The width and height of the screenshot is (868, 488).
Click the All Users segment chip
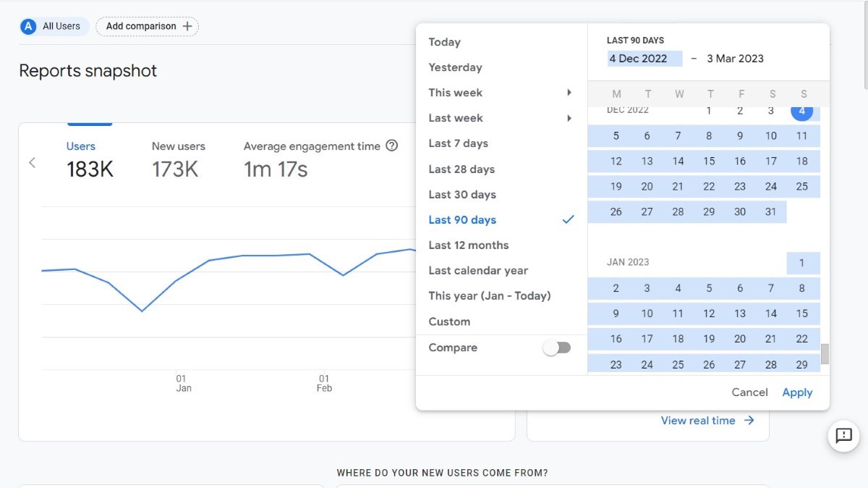pyautogui.click(x=55, y=27)
